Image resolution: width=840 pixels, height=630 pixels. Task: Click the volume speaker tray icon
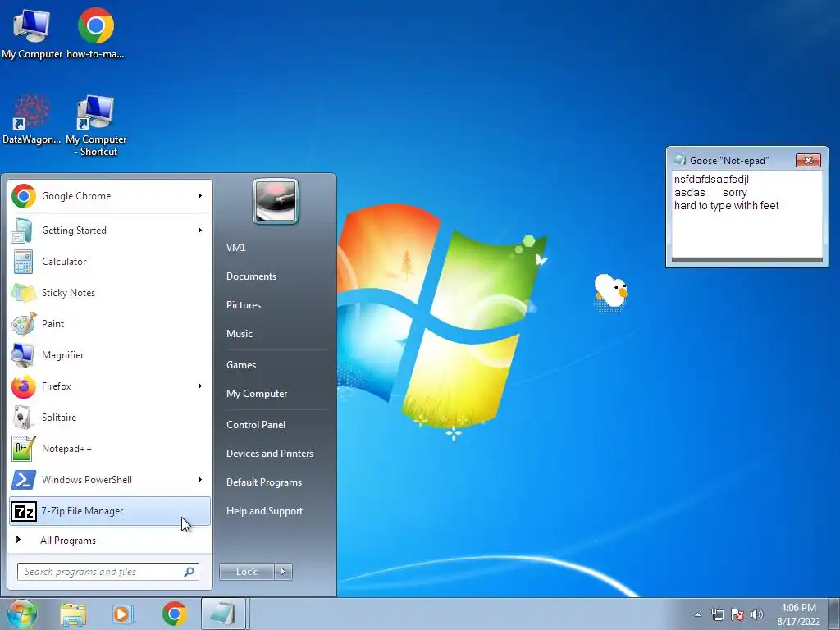(757, 614)
